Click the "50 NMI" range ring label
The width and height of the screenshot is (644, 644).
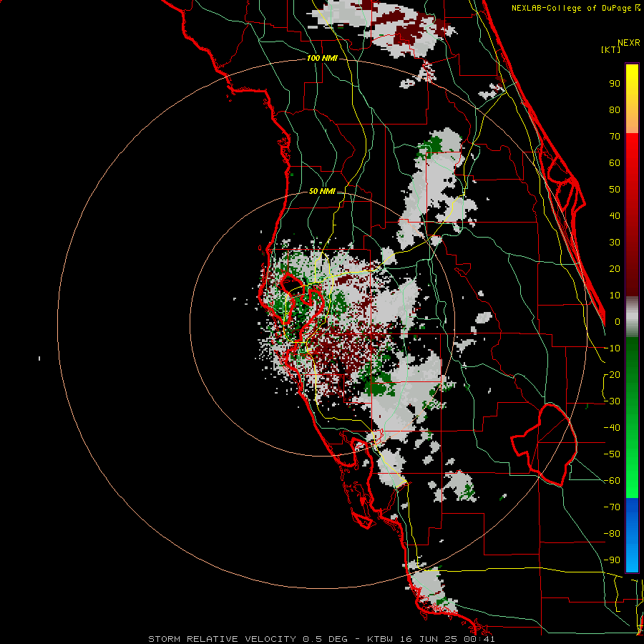pos(322,191)
